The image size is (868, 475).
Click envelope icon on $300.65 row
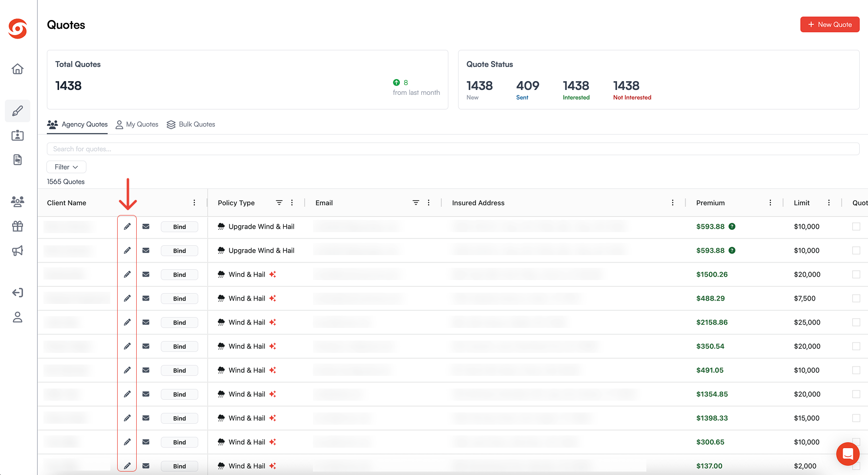(146, 442)
